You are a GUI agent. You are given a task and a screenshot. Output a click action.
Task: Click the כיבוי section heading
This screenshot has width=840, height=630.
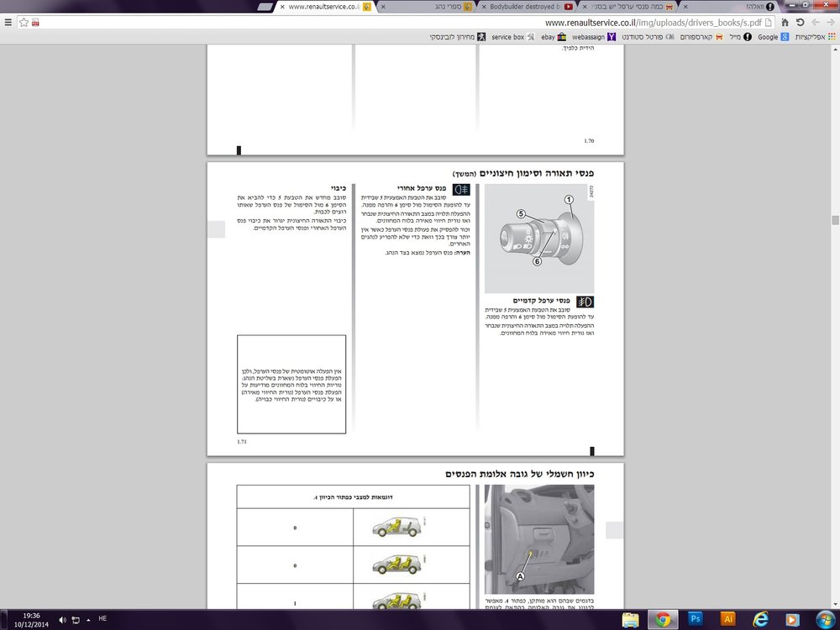click(338, 188)
